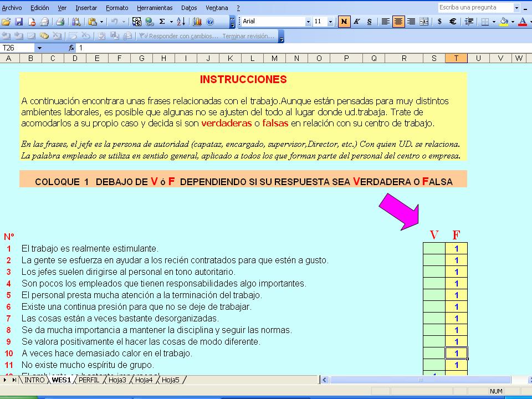This screenshot has height=399, width=532.
Task: Switch to the PERFIL sheet tab
Action: 89,380
